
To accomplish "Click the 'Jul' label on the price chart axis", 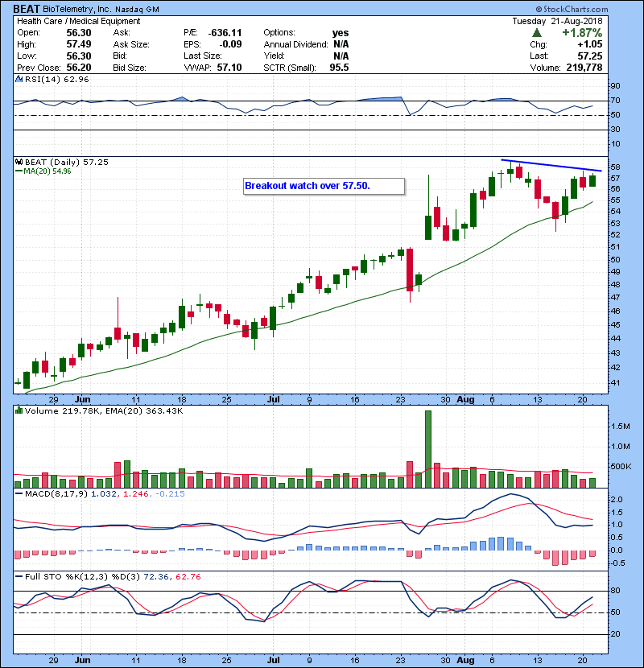I will click(273, 399).
